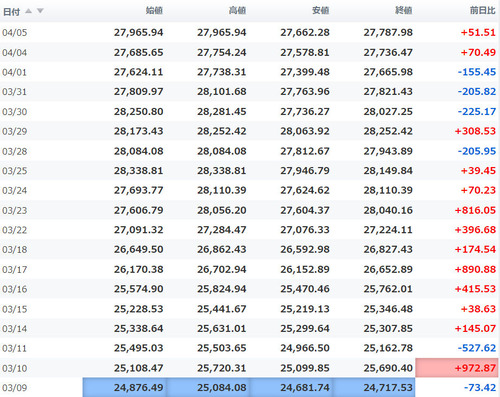The image size is (500, 397).
Task: Click the change value -225.17
Action: coord(477,111)
